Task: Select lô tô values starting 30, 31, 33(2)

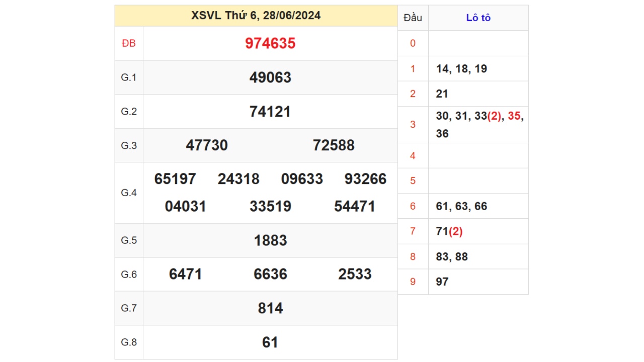Action: coord(479,125)
